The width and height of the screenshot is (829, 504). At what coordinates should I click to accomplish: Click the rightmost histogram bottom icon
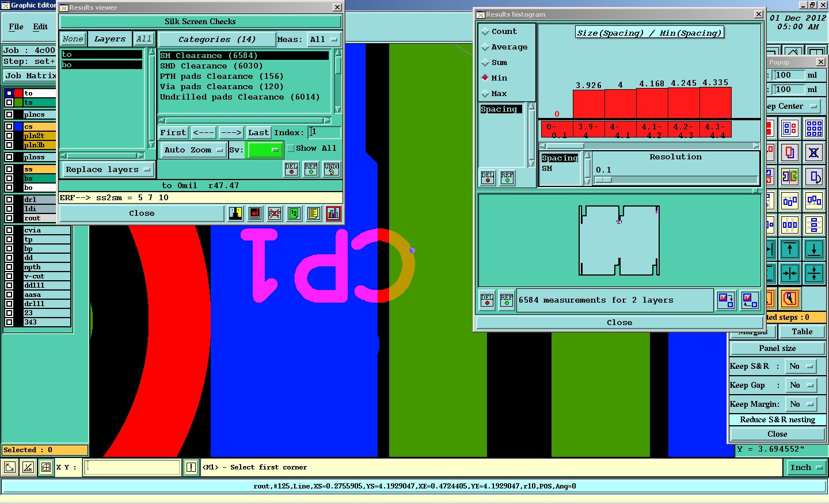click(x=749, y=300)
